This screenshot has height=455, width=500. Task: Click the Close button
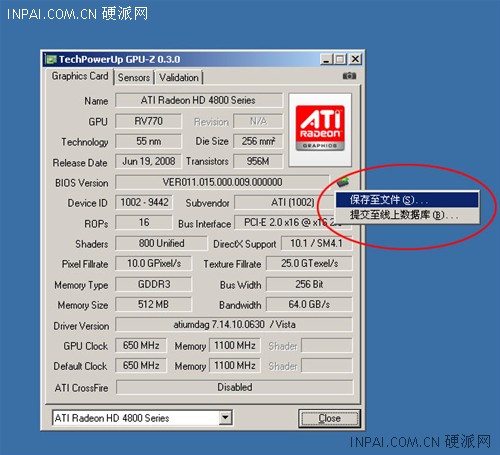tap(329, 418)
